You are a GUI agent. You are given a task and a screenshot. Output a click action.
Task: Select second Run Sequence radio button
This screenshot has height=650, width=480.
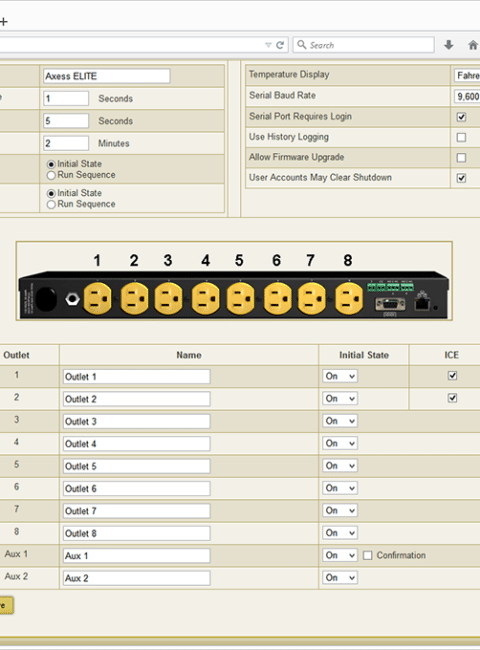51,204
